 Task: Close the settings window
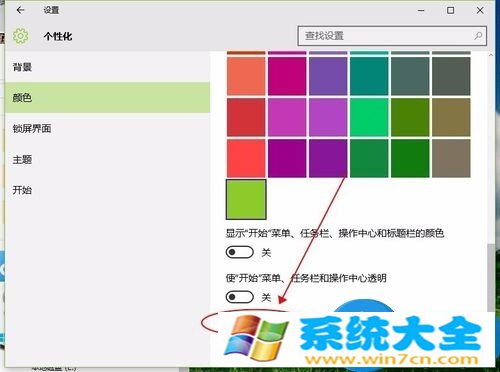coord(480,10)
